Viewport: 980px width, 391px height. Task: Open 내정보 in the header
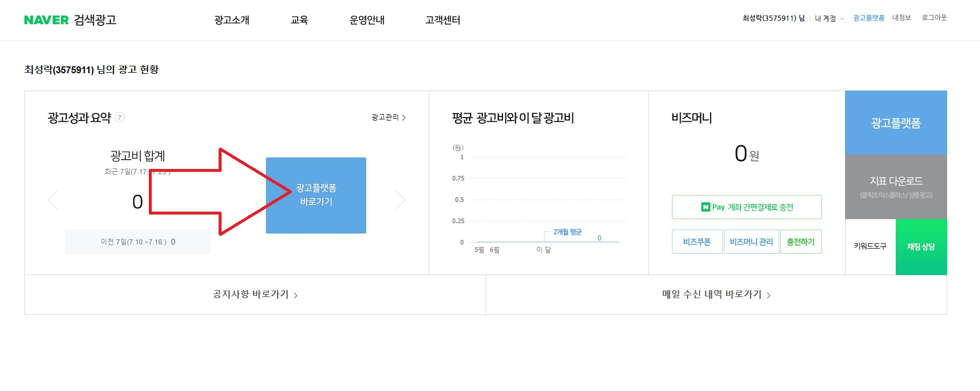click(902, 18)
